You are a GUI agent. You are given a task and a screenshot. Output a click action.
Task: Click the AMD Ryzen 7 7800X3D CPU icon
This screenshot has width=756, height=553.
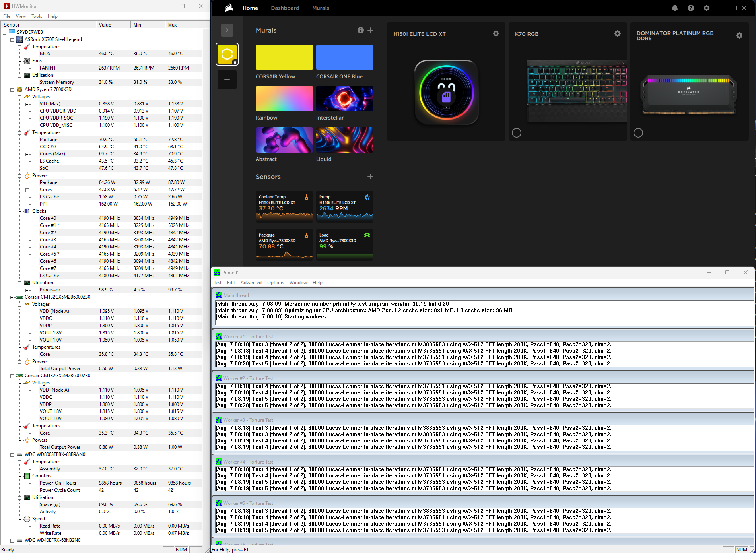tap(19, 89)
